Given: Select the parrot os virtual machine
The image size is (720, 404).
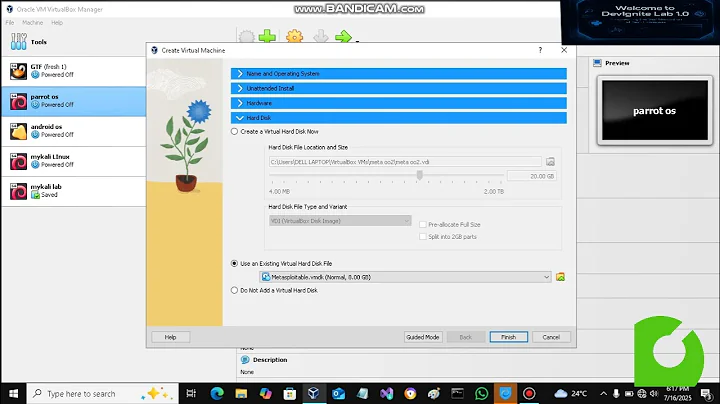Looking at the screenshot, I should pyautogui.click(x=73, y=101).
